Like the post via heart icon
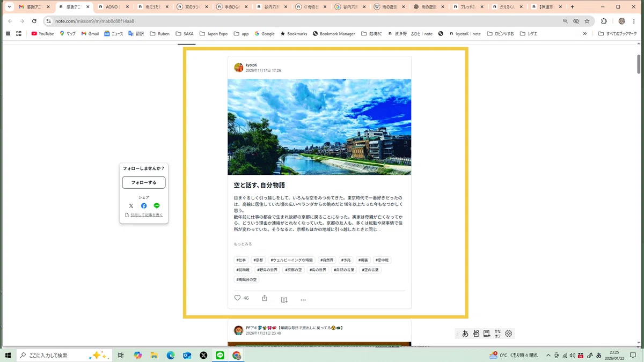Screen dimensions: 644x362 [237, 298]
